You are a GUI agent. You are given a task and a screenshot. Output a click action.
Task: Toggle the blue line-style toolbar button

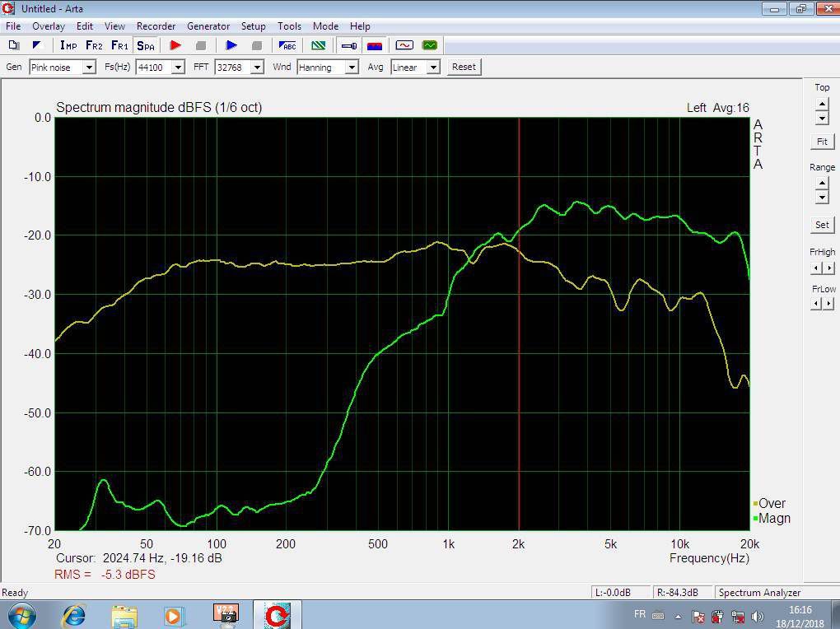[349, 45]
